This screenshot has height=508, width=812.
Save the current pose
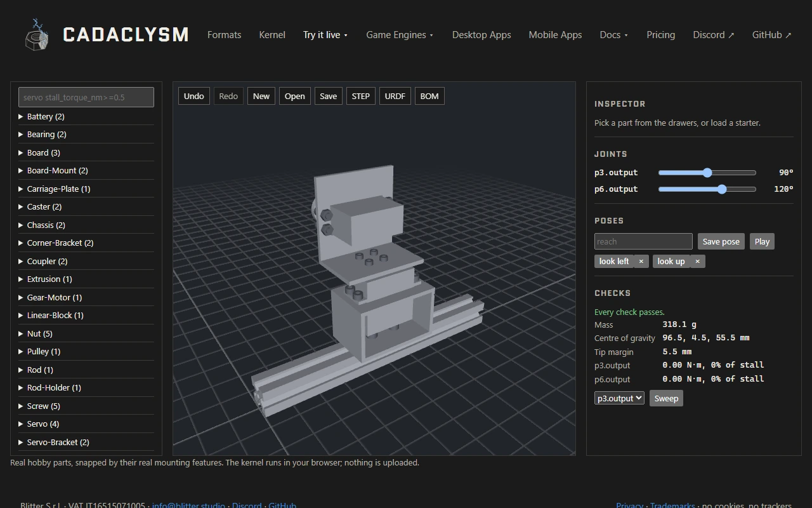(x=721, y=241)
